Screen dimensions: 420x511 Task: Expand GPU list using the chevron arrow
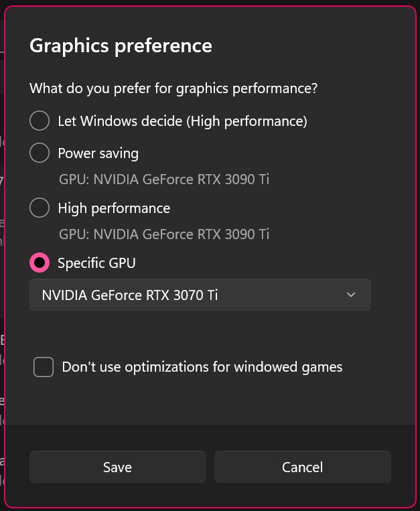point(351,295)
